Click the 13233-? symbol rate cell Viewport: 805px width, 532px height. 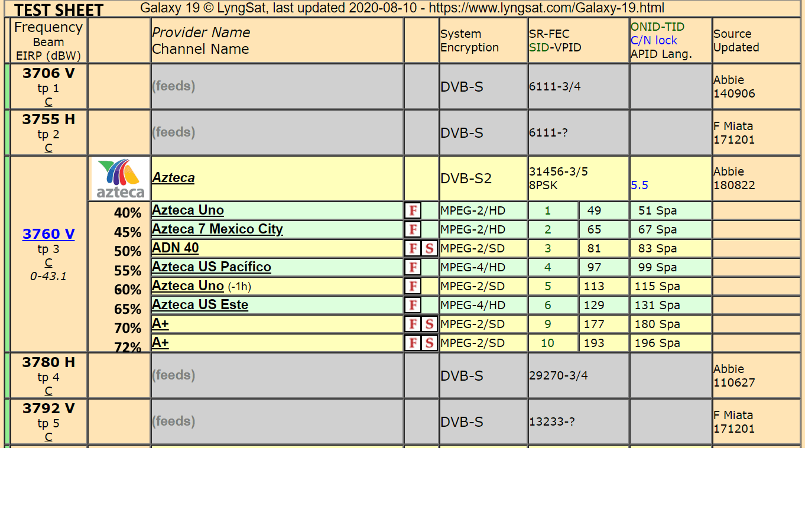[578, 421]
